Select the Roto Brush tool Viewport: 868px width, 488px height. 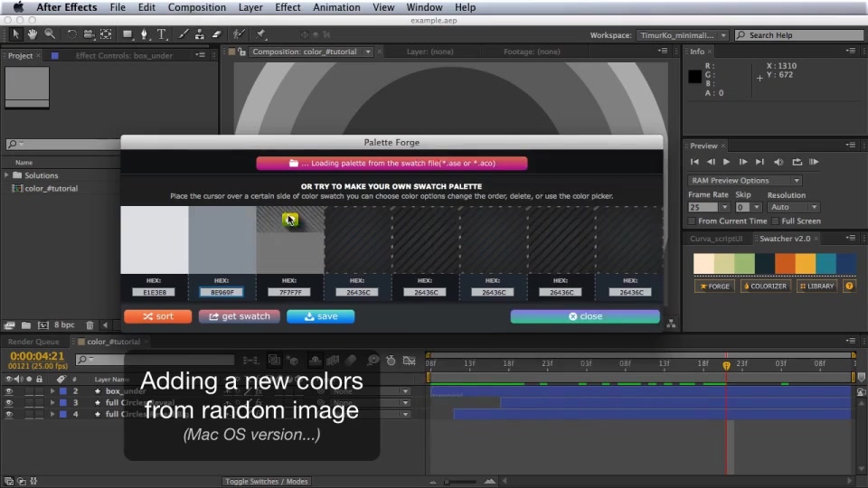click(x=239, y=34)
